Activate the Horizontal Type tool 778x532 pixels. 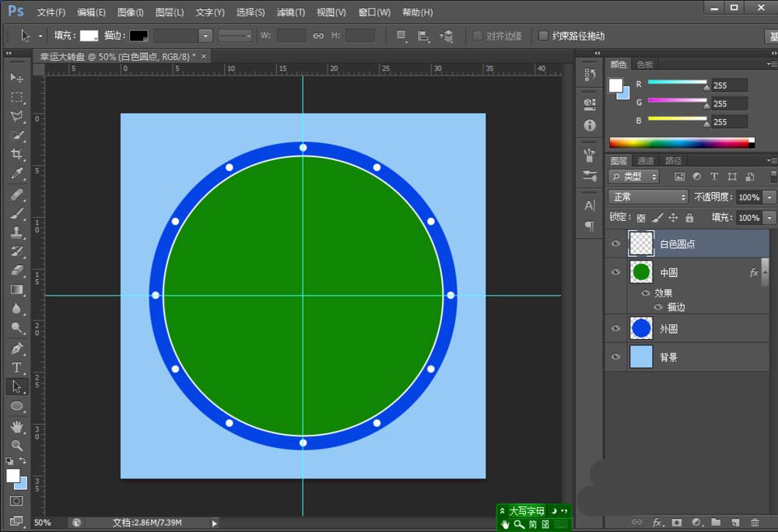coord(16,367)
